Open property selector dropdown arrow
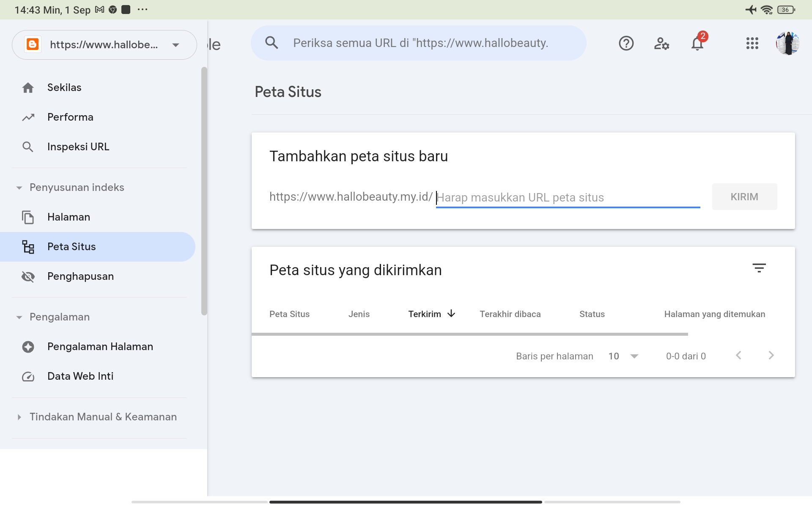 point(176,45)
